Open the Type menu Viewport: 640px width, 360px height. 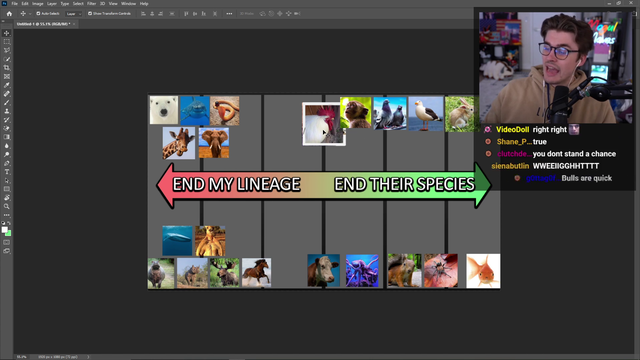(64, 4)
